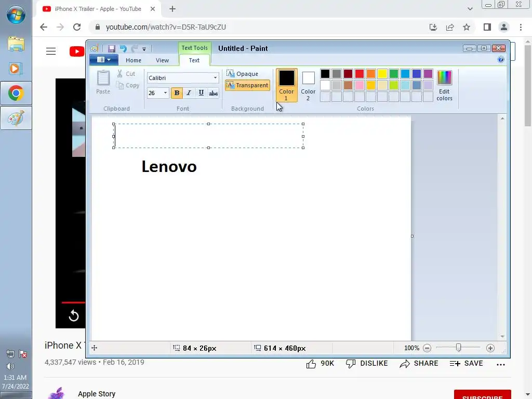Open the Paint application menu button

point(103,60)
